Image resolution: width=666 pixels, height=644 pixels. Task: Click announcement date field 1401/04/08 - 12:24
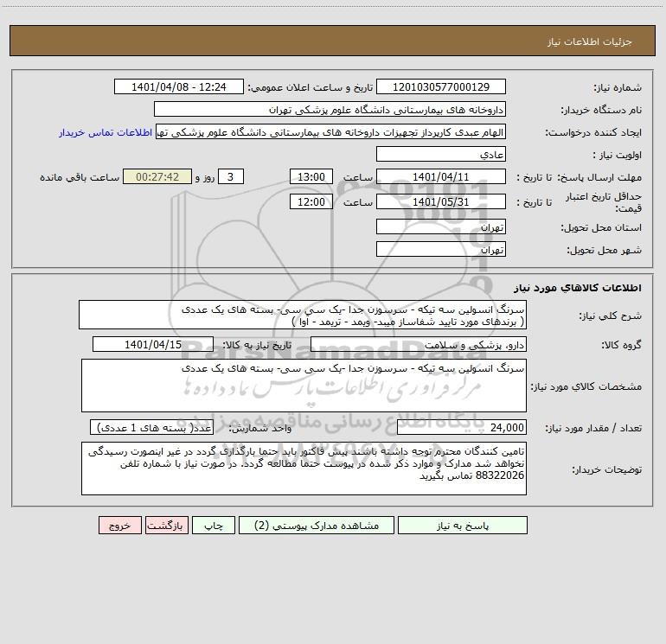[179, 87]
